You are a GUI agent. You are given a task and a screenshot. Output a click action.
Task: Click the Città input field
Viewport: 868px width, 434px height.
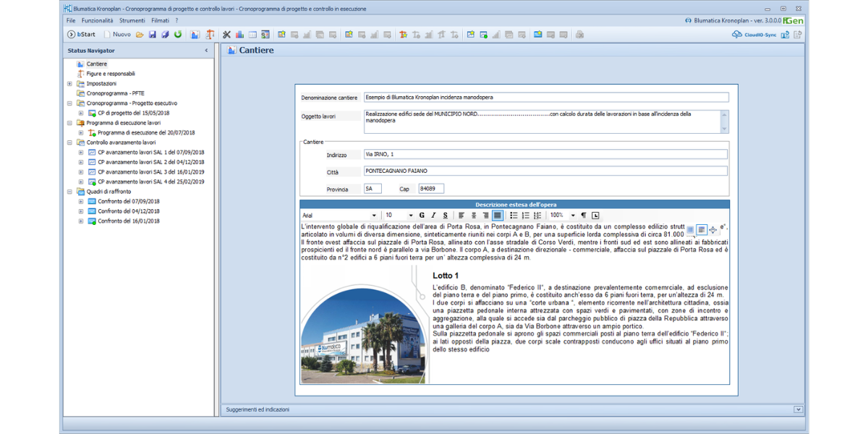[x=545, y=171]
